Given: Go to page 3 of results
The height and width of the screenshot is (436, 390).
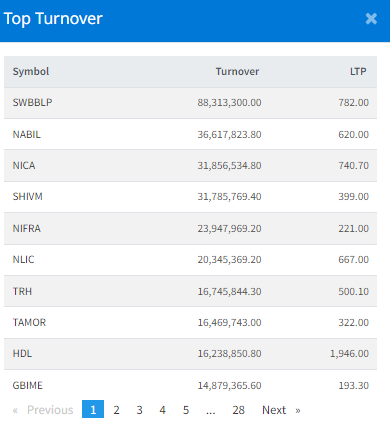Looking at the screenshot, I should pyautogui.click(x=139, y=410).
